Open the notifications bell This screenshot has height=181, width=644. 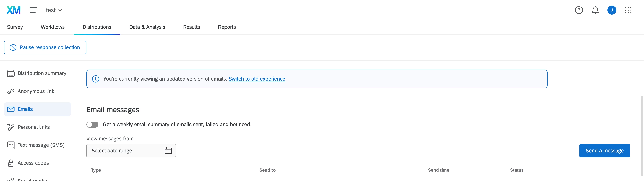[x=595, y=10]
